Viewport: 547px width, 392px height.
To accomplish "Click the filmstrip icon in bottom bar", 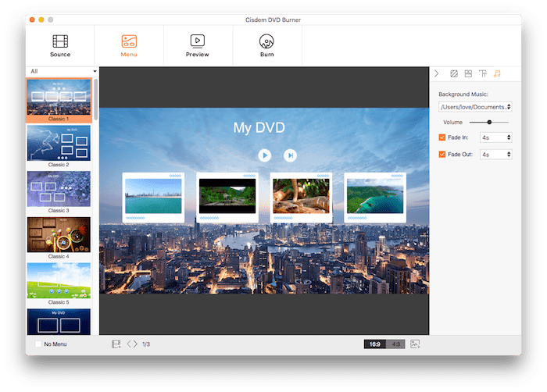I will (116, 344).
